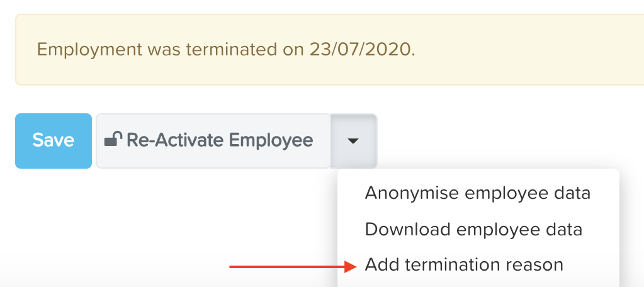644x287 pixels.
Task: Reactivate the terminated employee
Action: (x=213, y=141)
